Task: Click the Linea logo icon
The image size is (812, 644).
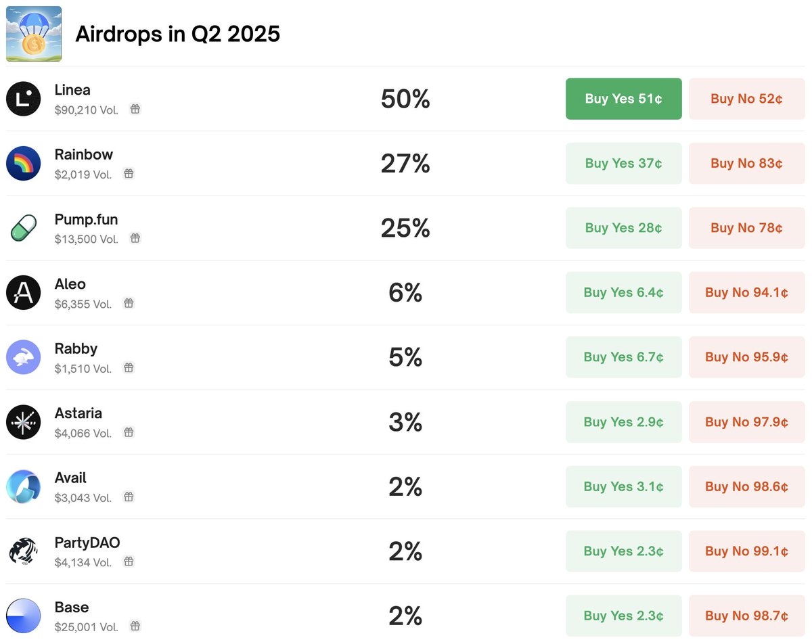Action: 24,99
